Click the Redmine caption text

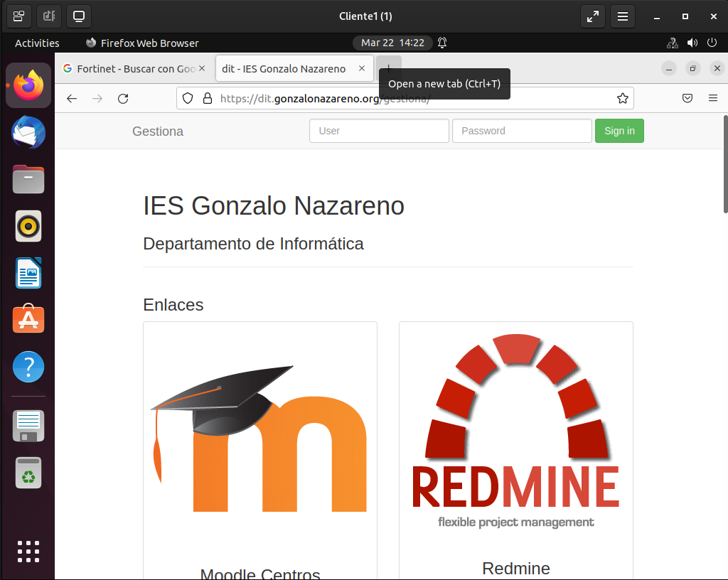(516, 569)
